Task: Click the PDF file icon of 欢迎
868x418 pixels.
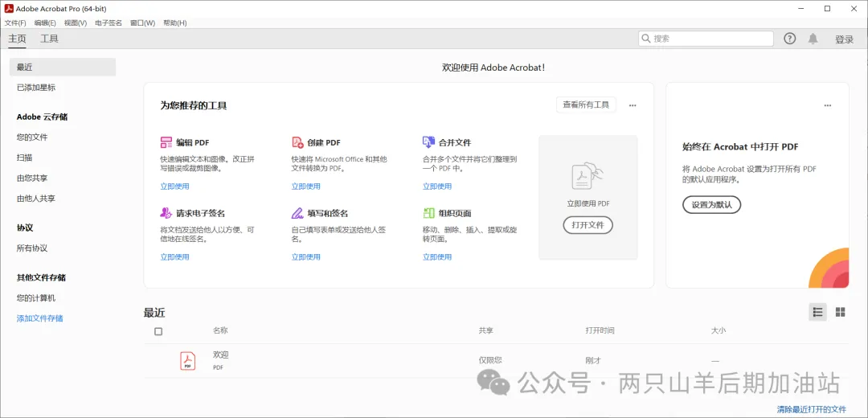Action: [187, 361]
